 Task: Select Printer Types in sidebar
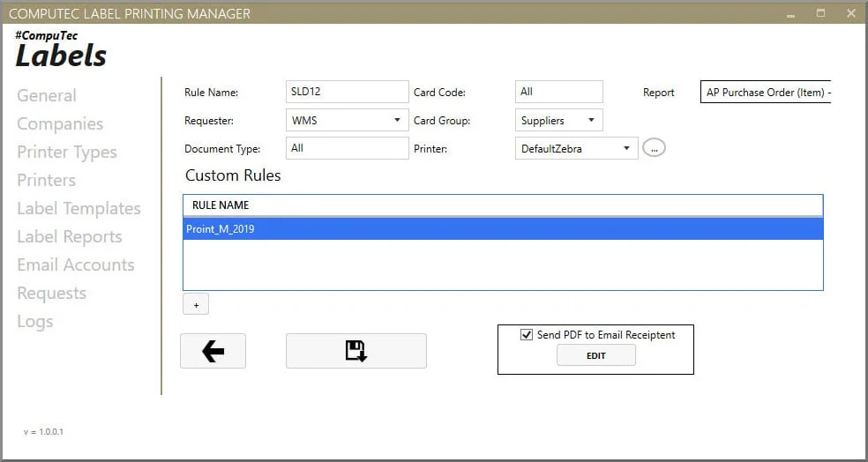(x=67, y=153)
